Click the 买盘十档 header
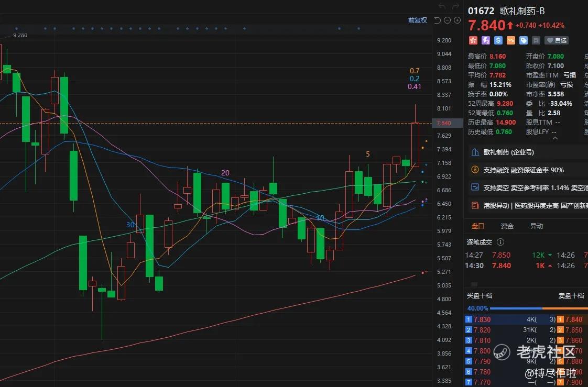 pos(479,295)
